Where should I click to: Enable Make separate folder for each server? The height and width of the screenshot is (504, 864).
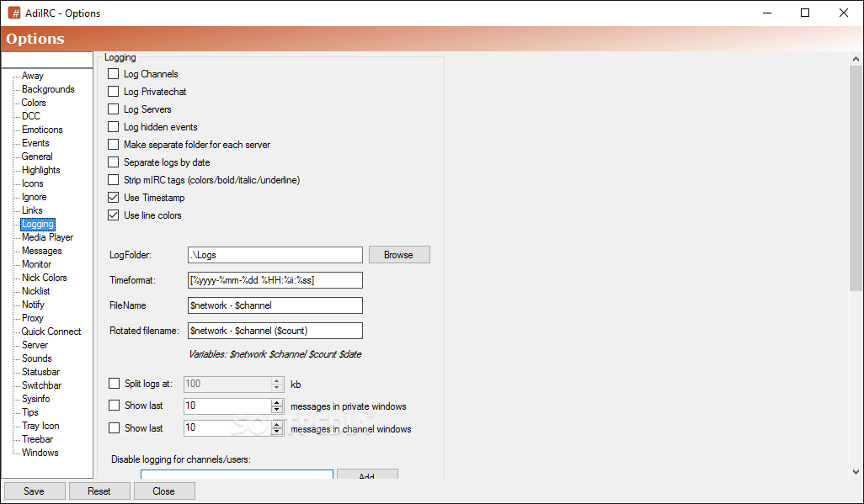(114, 145)
